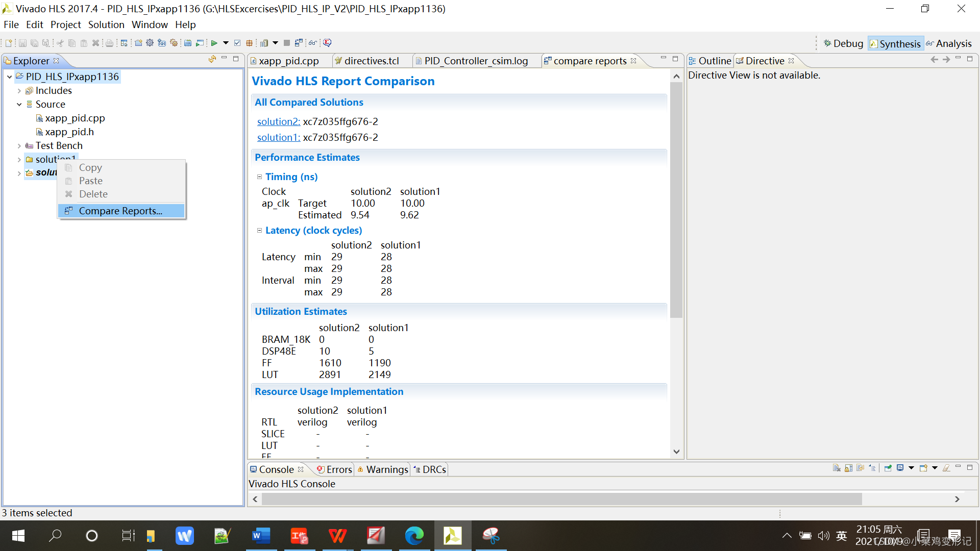The height and width of the screenshot is (551, 980).
Task: Toggle the console Scroll Lock icon
Action: (x=848, y=468)
